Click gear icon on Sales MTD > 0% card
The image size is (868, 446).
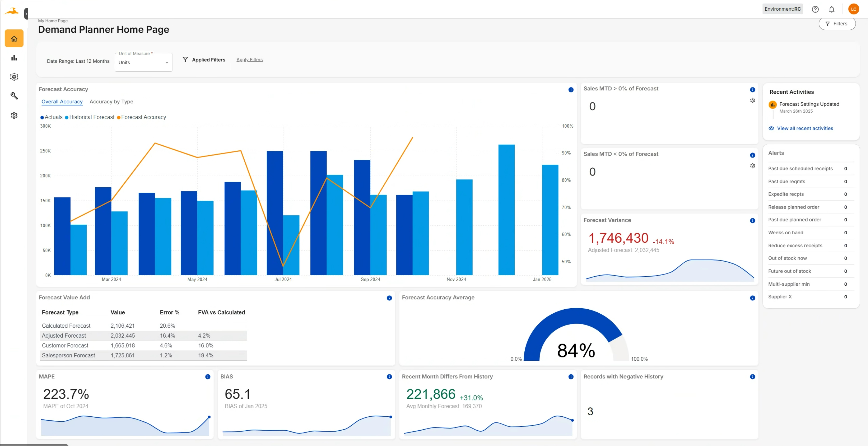pos(752,101)
